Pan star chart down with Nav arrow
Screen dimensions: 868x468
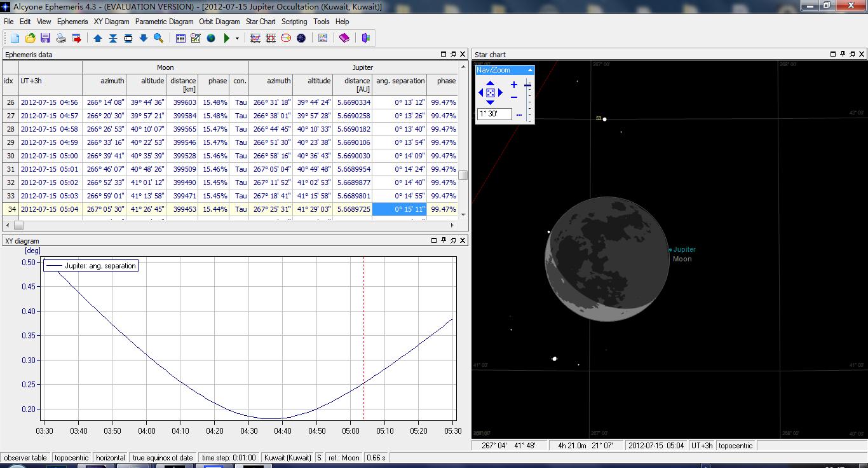click(x=491, y=102)
